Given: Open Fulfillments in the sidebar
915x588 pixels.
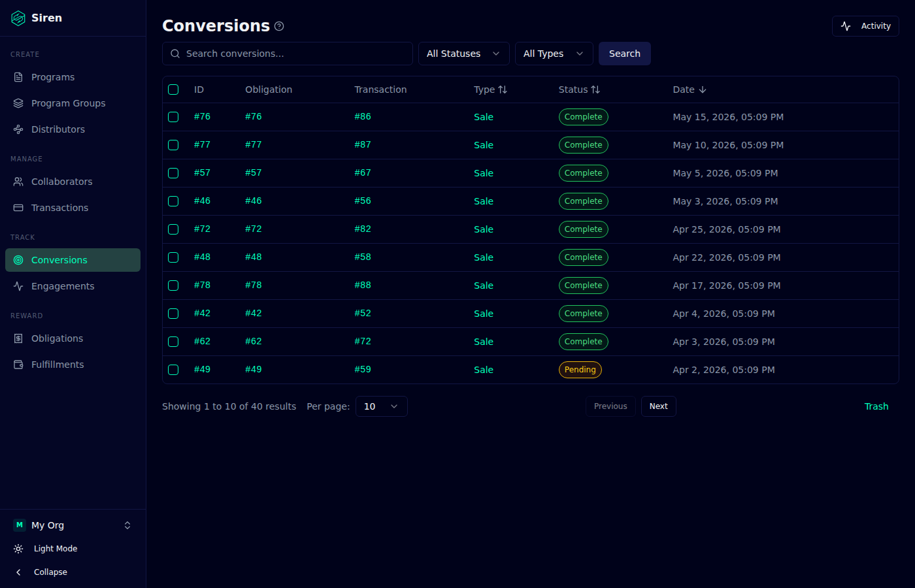Looking at the screenshot, I should (73, 365).
